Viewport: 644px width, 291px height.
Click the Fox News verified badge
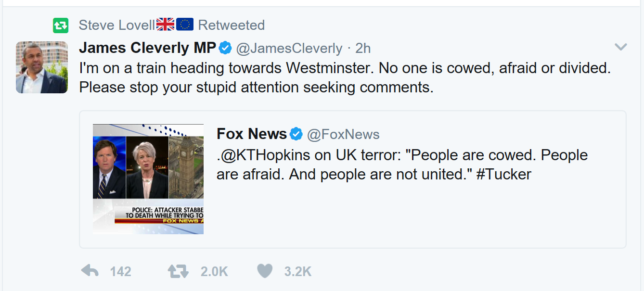point(296,134)
